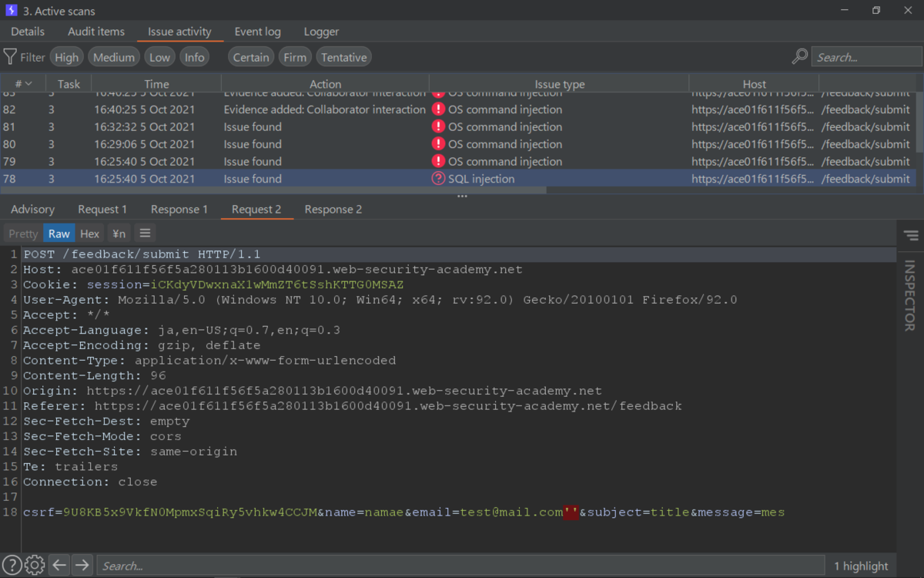The height and width of the screenshot is (578, 924).
Task: Click the panel splitter dots handle
Action: click(462, 196)
